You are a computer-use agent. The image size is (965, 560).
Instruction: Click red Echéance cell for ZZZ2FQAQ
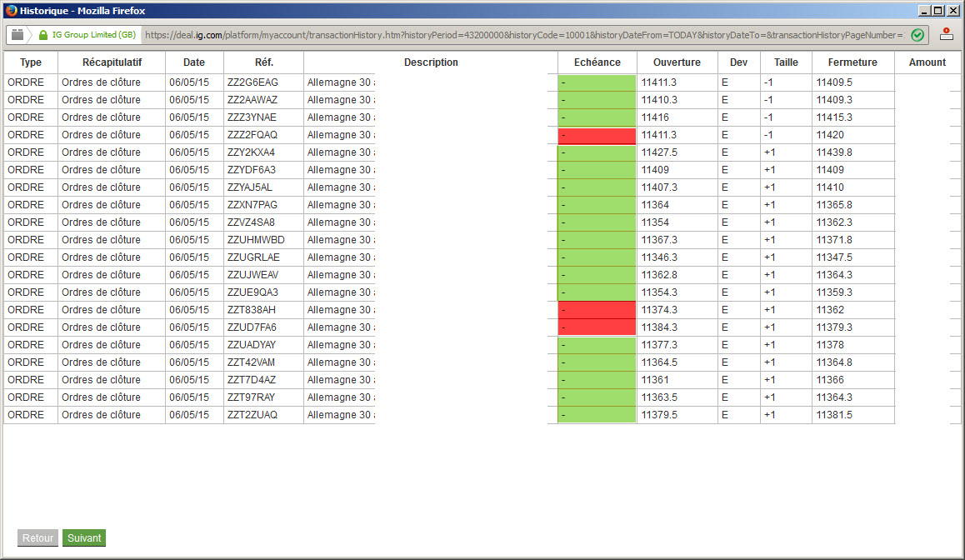tap(597, 135)
